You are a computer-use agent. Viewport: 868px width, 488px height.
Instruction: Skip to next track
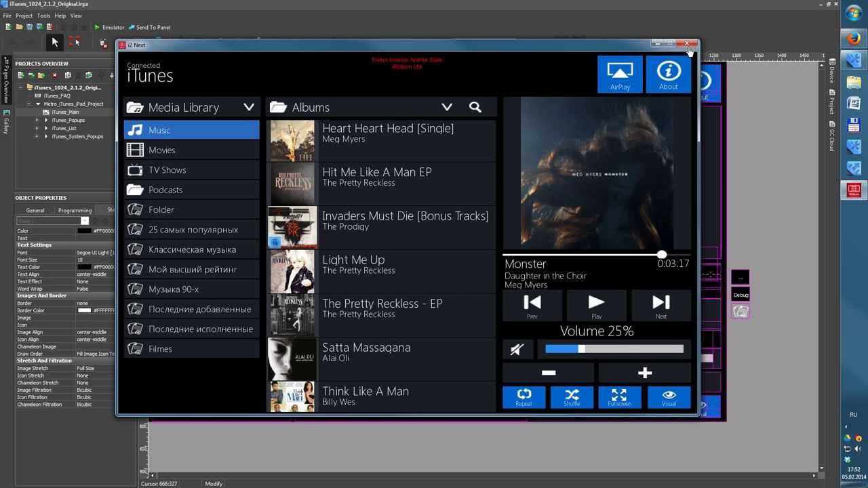pyautogui.click(x=661, y=305)
